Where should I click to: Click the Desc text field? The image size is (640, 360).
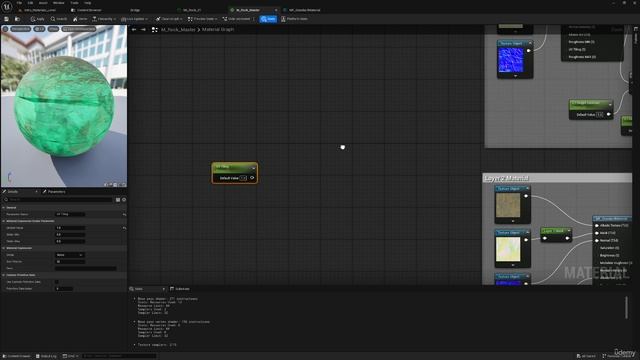(85, 269)
